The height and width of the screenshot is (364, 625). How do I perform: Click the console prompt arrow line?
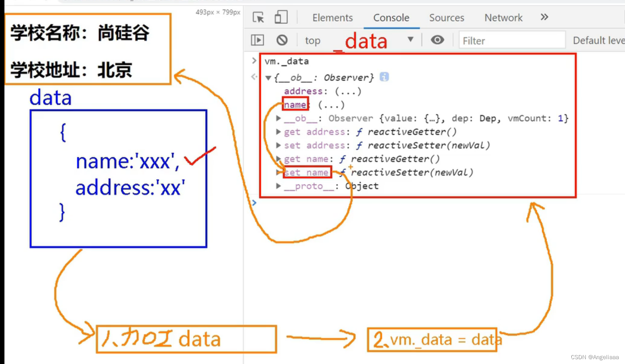tap(254, 202)
